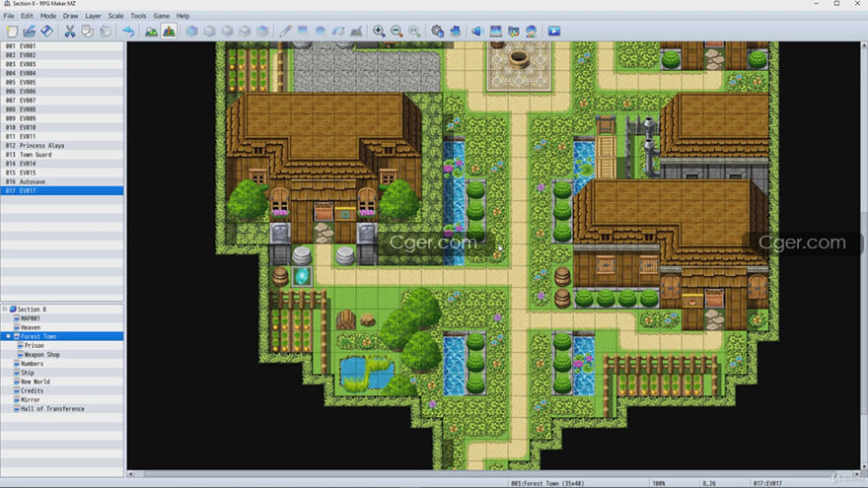Select event 012 Princess Alaya
Screen dimensions: 868x488
point(62,146)
